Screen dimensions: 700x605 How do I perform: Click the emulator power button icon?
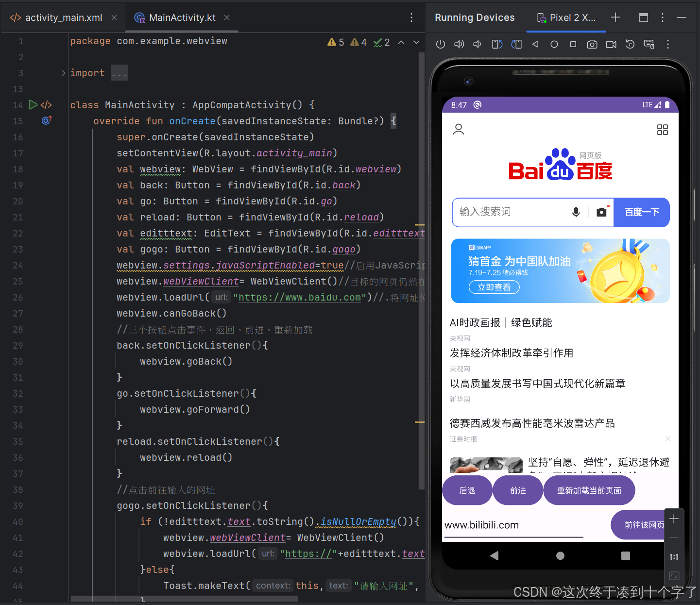coord(440,44)
